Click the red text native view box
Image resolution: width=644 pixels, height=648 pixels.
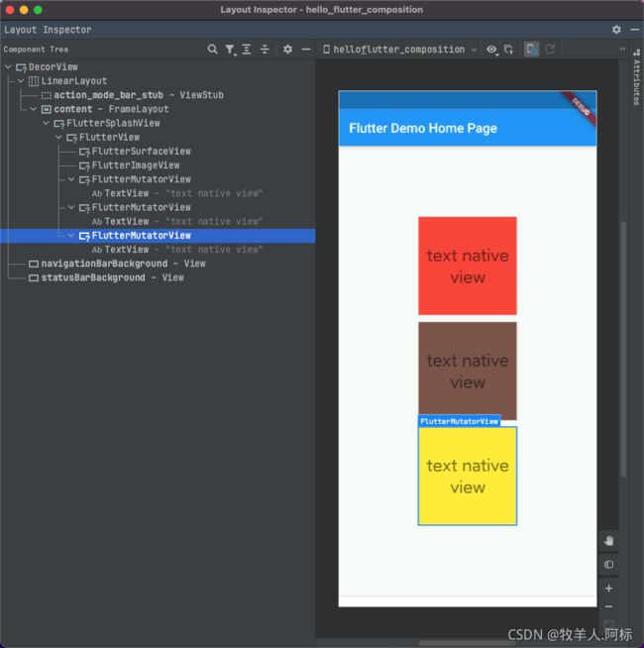pyautogui.click(x=467, y=266)
